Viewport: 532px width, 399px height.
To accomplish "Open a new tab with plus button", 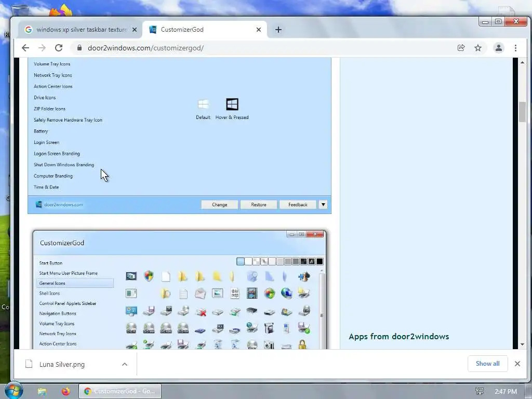I will coord(278,30).
